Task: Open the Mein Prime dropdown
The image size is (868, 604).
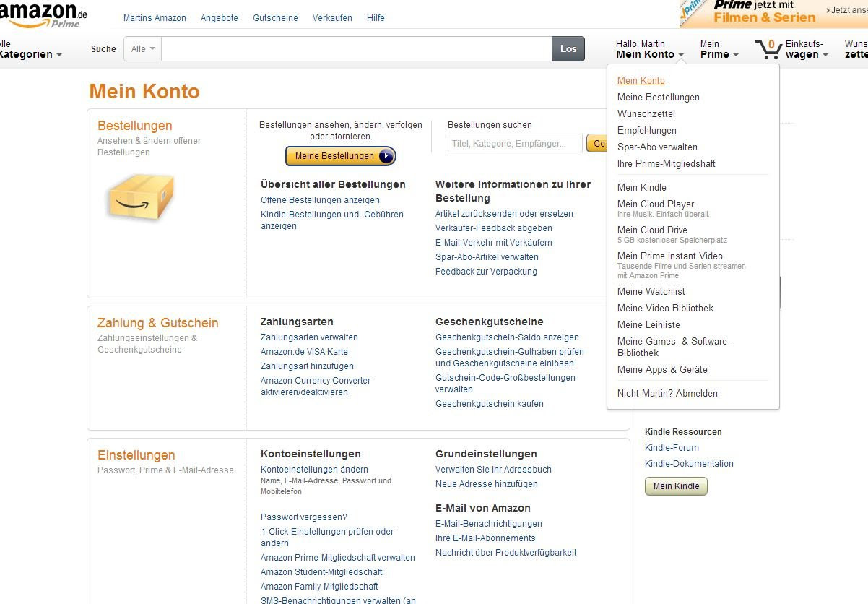Action: 719,49
